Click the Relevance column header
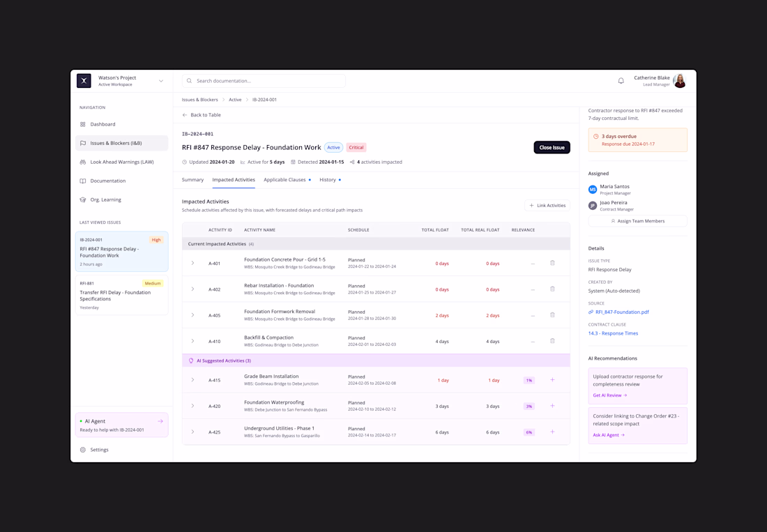767x532 pixels. [523, 230]
